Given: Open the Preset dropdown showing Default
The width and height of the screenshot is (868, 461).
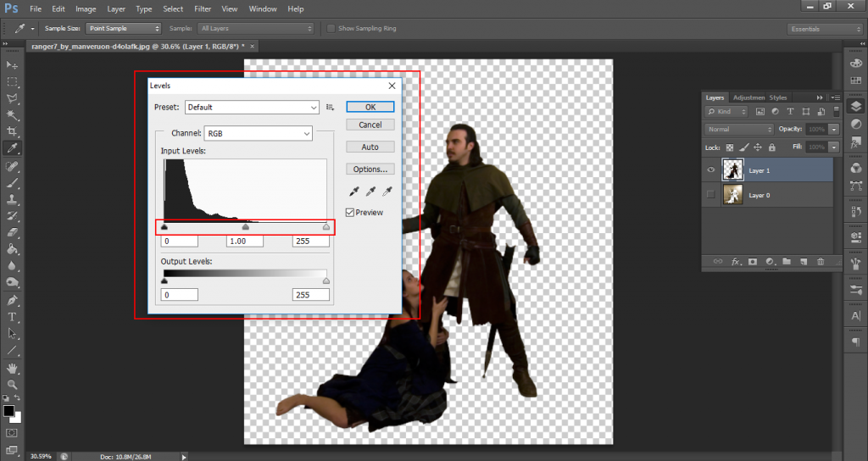Looking at the screenshot, I should [x=252, y=108].
